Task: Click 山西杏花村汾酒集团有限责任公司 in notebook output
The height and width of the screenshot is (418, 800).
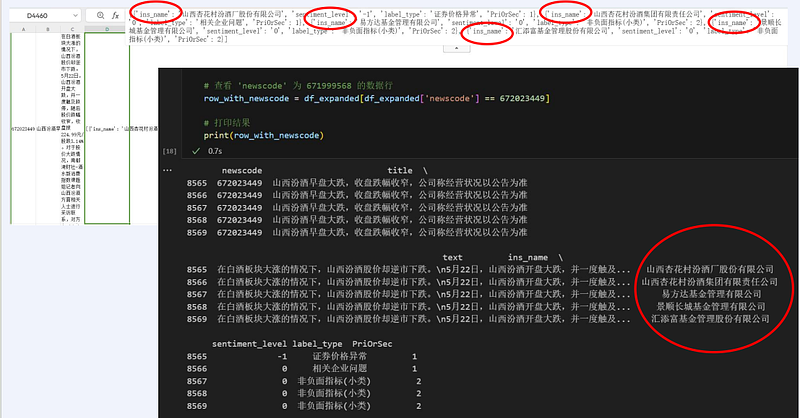Action: tap(710, 282)
